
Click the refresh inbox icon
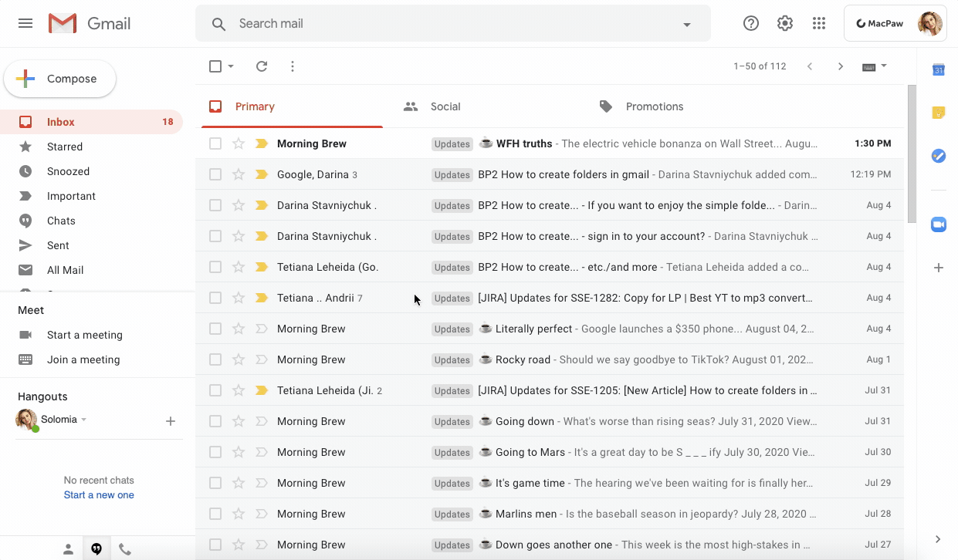click(261, 66)
